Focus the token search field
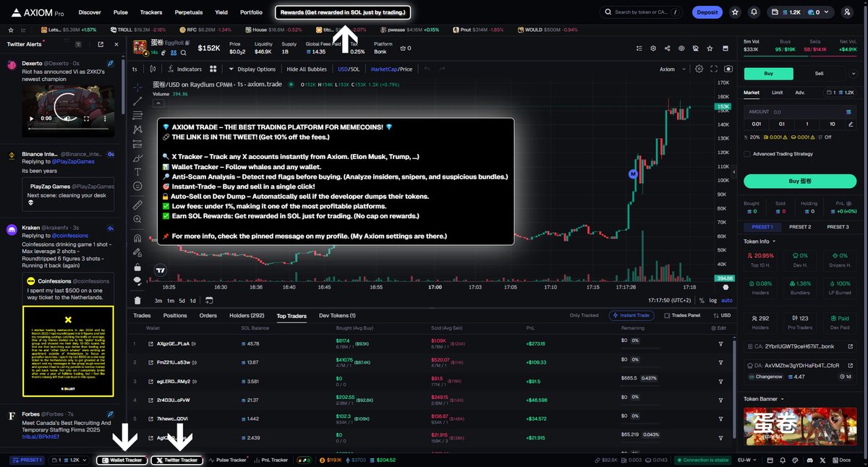The width and height of the screenshot is (868, 467). (x=642, y=12)
